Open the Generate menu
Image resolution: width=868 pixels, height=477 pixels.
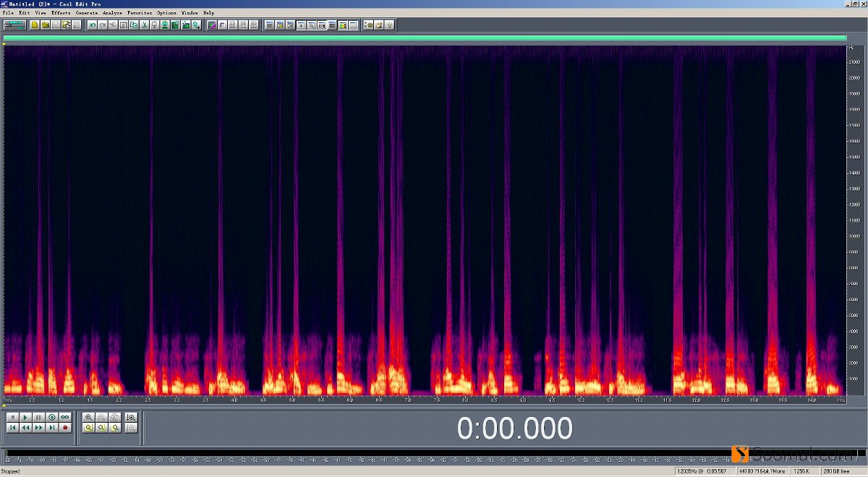coord(86,13)
